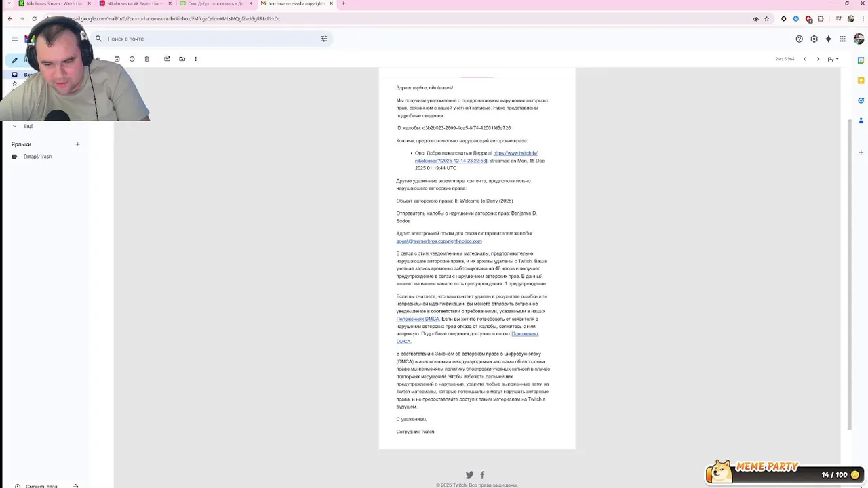Mark the email as unread
This screenshot has height=488, width=868.
pos(167,59)
